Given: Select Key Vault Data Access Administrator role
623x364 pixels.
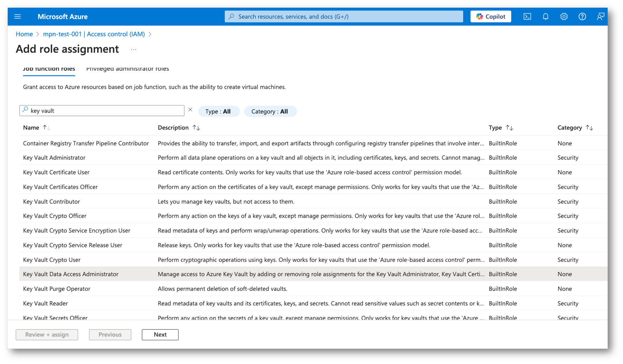Looking at the screenshot, I should (x=71, y=274).
